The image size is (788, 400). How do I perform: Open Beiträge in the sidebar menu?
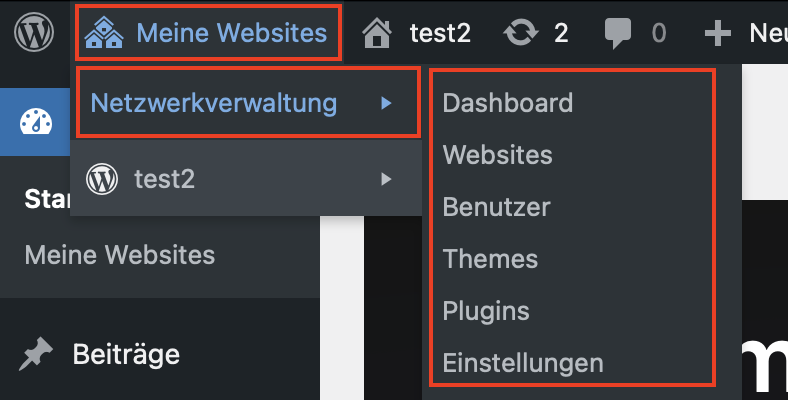(126, 354)
